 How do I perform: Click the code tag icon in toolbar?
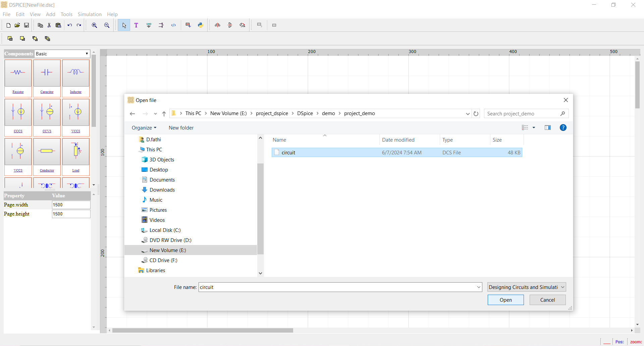173,25
